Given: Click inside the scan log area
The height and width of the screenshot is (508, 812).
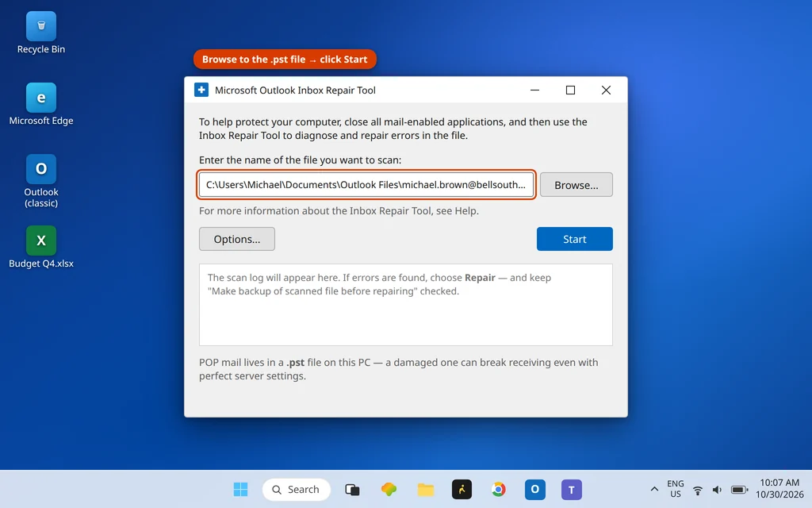Looking at the screenshot, I should pyautogui.click(x=405, y=305).
